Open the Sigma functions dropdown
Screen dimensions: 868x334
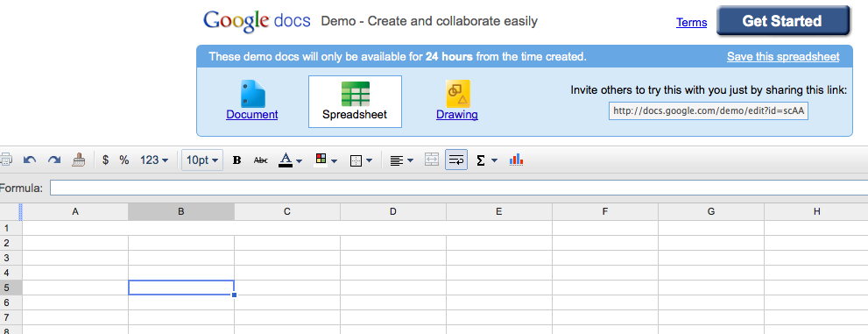tap(487, 160)
